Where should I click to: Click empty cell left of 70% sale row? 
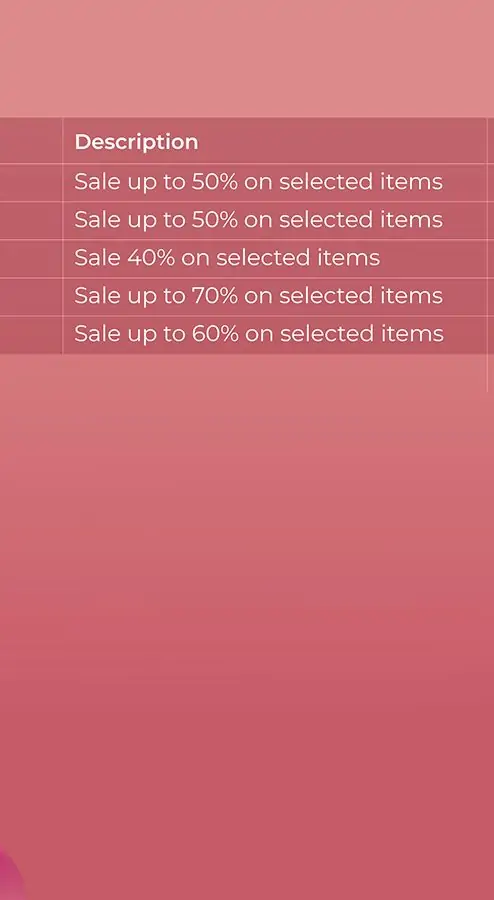click(31, 297)
